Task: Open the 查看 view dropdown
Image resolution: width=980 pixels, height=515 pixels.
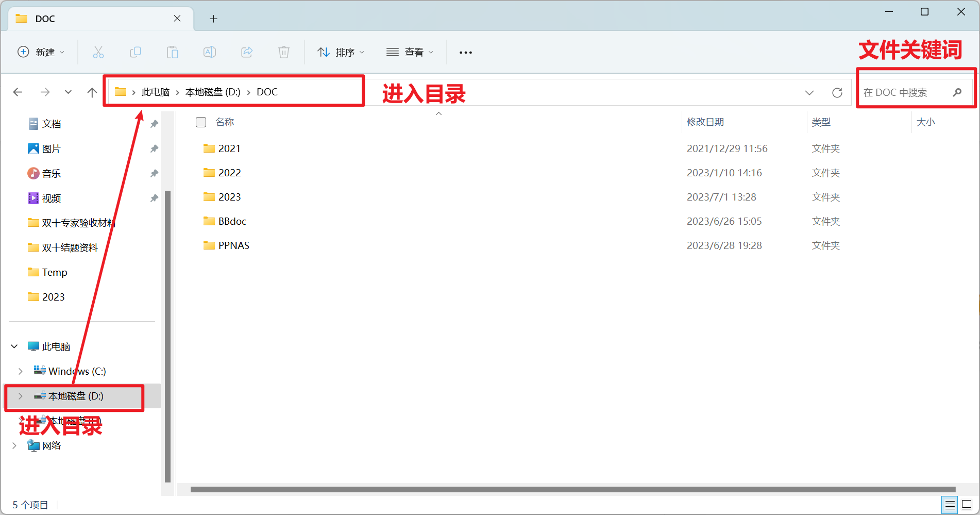Action: [x=410, y=52]
